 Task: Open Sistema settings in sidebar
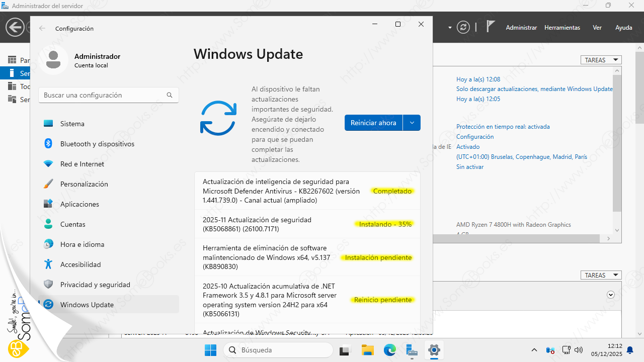tap(72, 124)
